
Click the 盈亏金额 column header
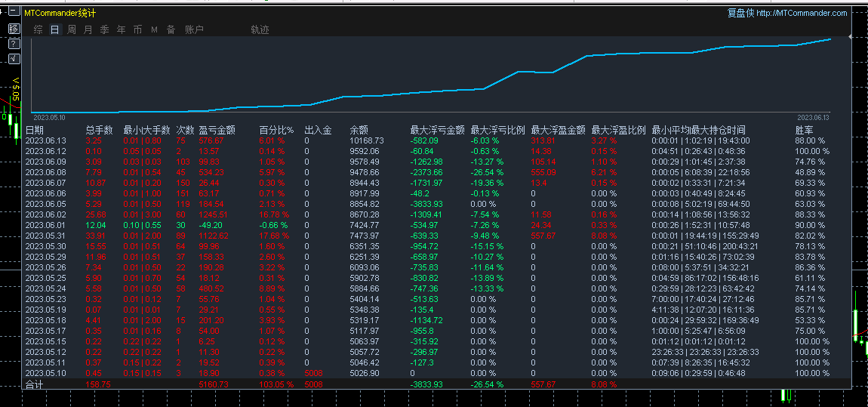pos(217,130)
